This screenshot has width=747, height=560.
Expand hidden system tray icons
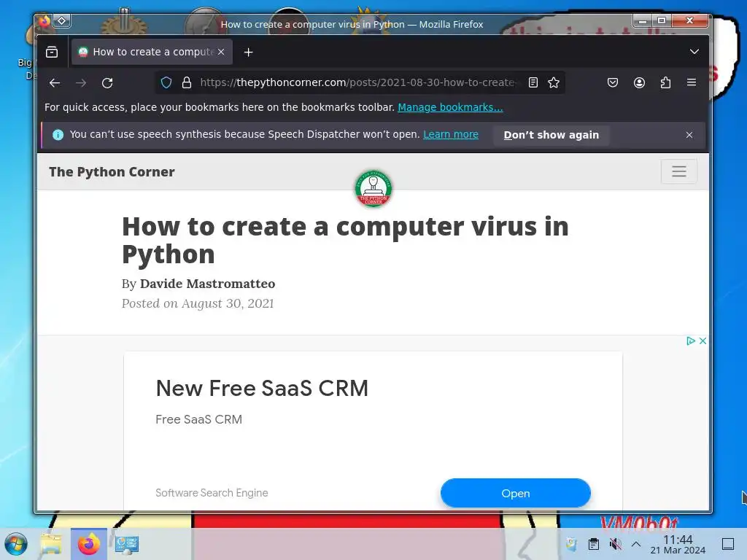pos(636,544)
